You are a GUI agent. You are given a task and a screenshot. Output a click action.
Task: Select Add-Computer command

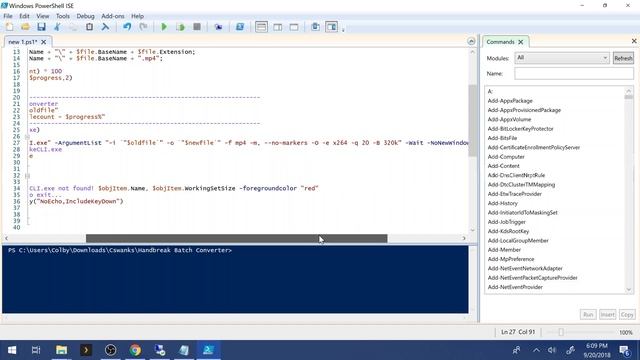coord(506,157)
